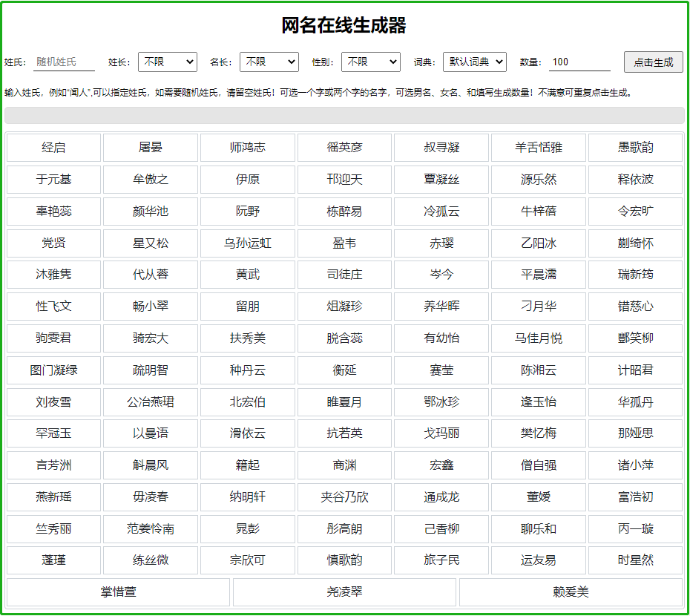
Task: Select the name 畅小翠
Action: tap(151, 307)
